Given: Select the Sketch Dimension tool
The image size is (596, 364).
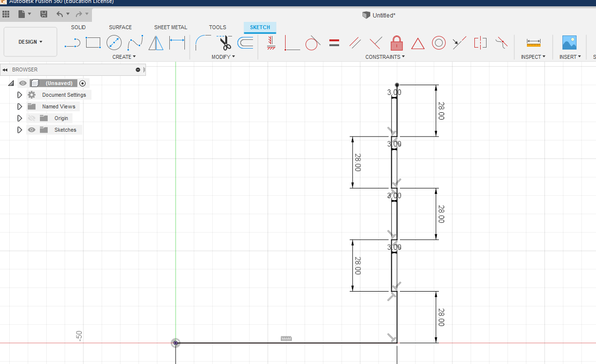Looking at the screenshot, I should point(177,43).
